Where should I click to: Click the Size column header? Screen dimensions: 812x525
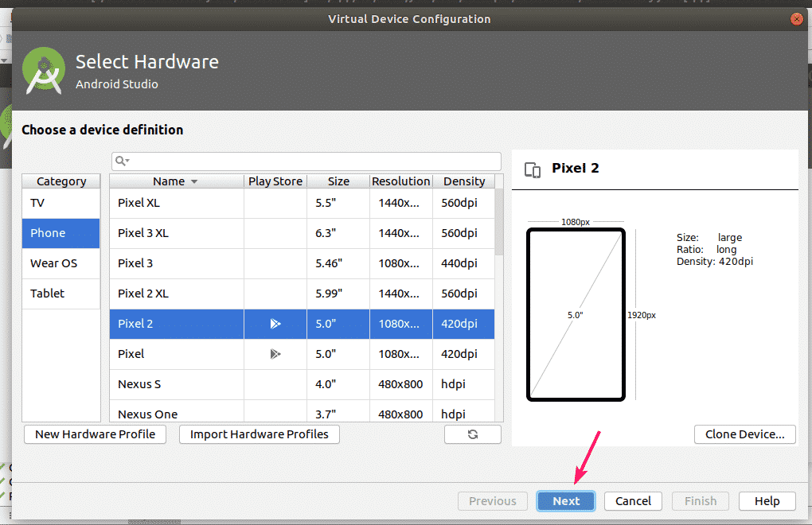(x=338, y=181)
